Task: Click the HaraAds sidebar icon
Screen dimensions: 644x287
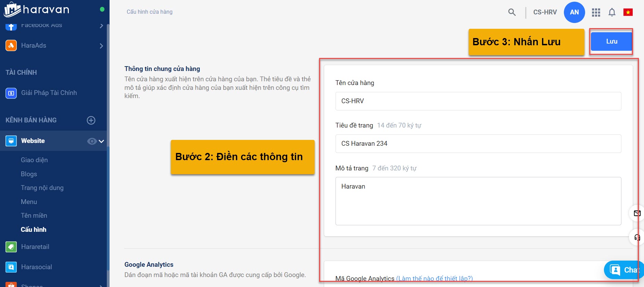Action: (11, 45)
